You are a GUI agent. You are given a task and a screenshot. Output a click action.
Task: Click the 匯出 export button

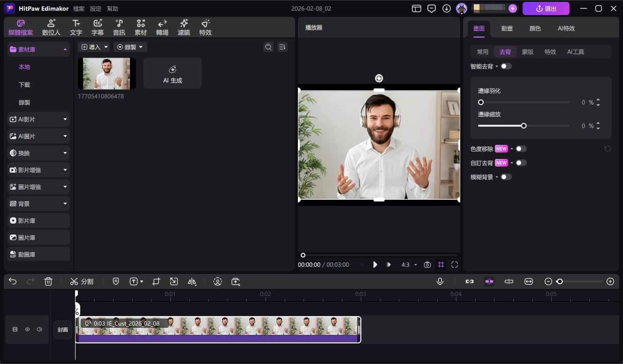pyautogui.click(x=546, y=8)
